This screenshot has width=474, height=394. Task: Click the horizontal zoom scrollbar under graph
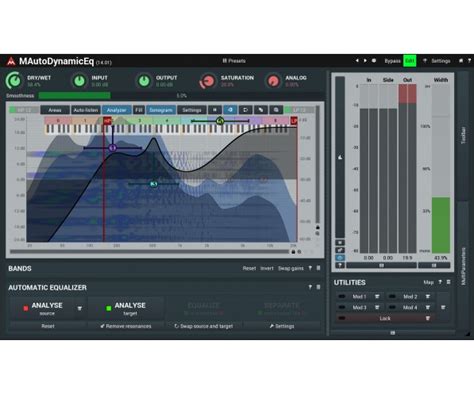tap(149, 252)
